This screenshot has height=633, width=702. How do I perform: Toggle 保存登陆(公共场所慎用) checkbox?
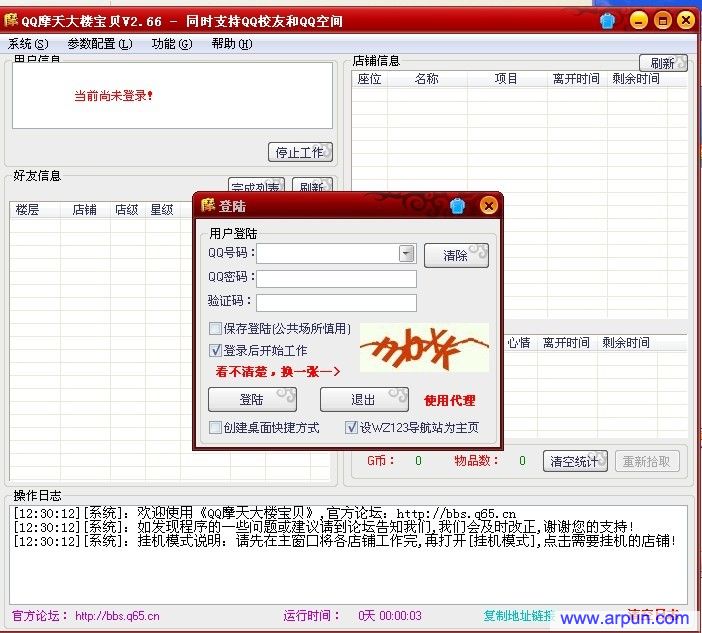215,329
